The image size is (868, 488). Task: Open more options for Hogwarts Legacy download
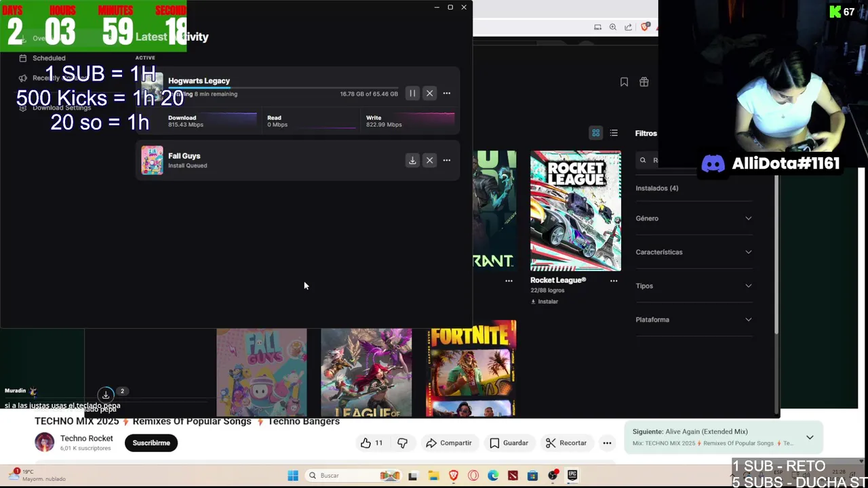click(446, 94)
